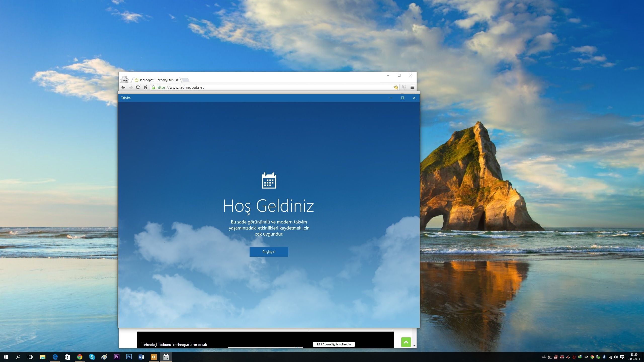Maximize the Takvim window
Image resolution: width=644 pixels, height=362 pixels.
402,98
